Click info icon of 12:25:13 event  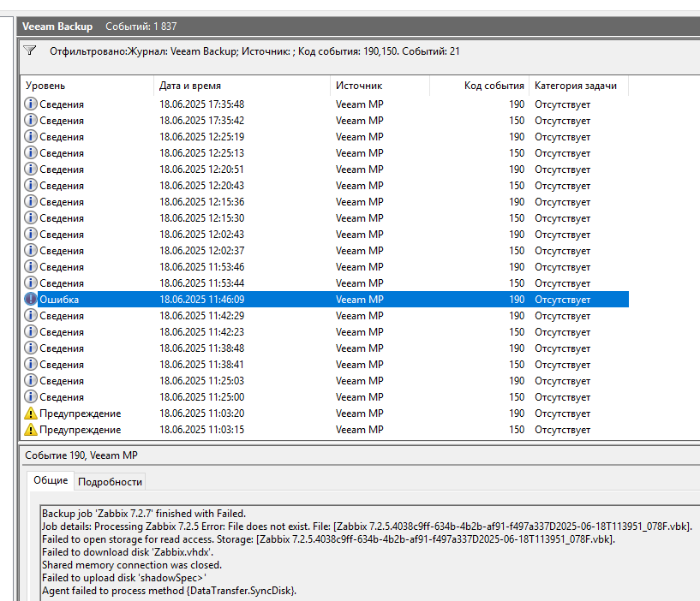click(x=30, y=152)
